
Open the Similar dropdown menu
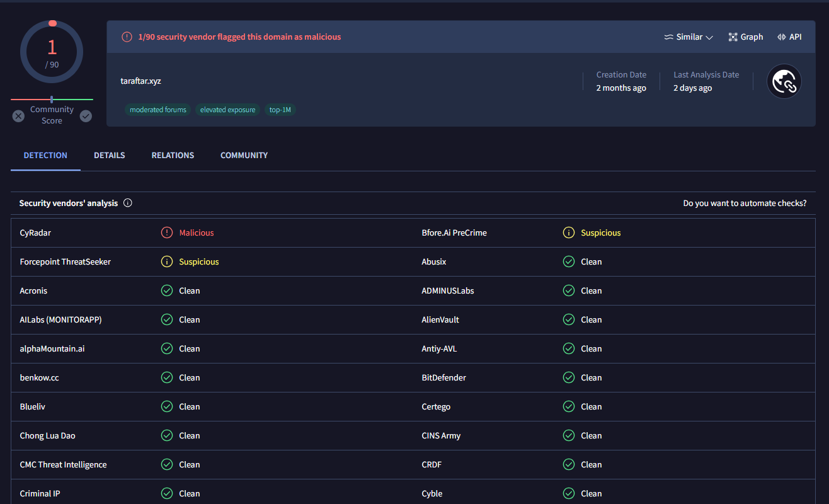pos(689,37)
